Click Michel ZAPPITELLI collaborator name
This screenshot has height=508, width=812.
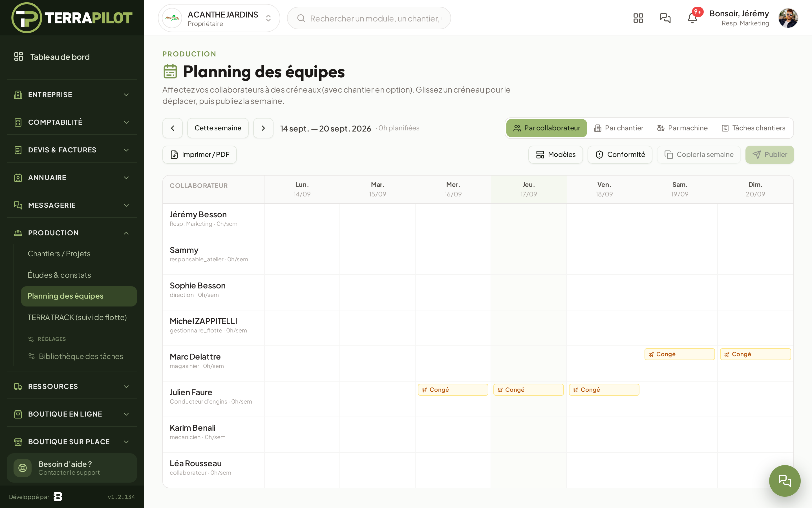pyautogui.click(x=203, y=321)
